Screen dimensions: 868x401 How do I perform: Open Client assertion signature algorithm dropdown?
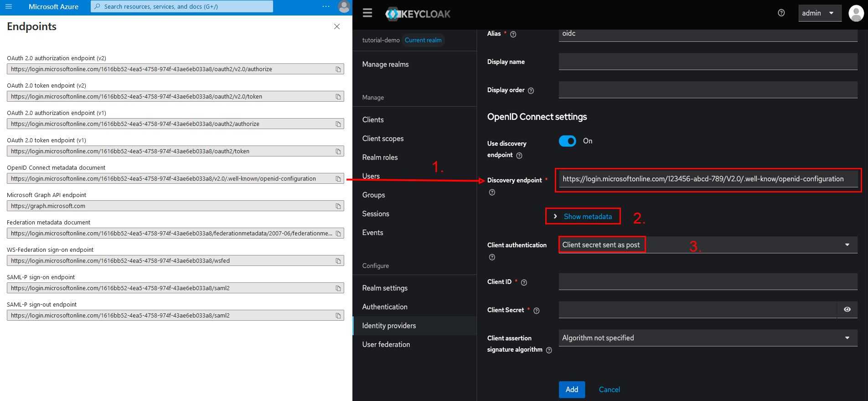click(708, 338)
